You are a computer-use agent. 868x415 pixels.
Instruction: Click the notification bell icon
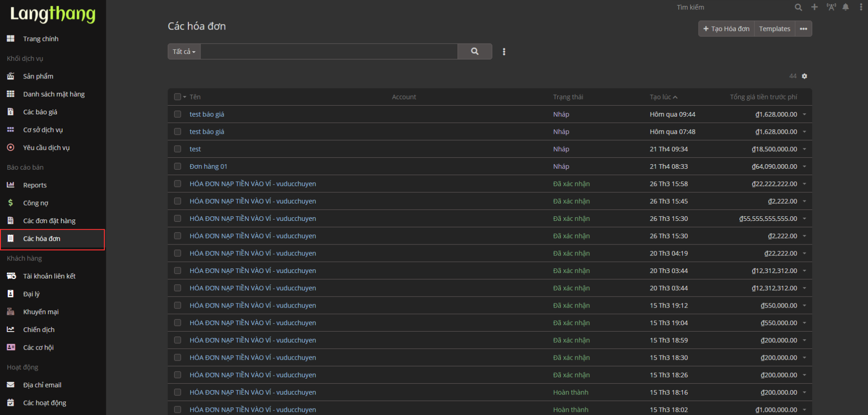[x=846, y=7]
